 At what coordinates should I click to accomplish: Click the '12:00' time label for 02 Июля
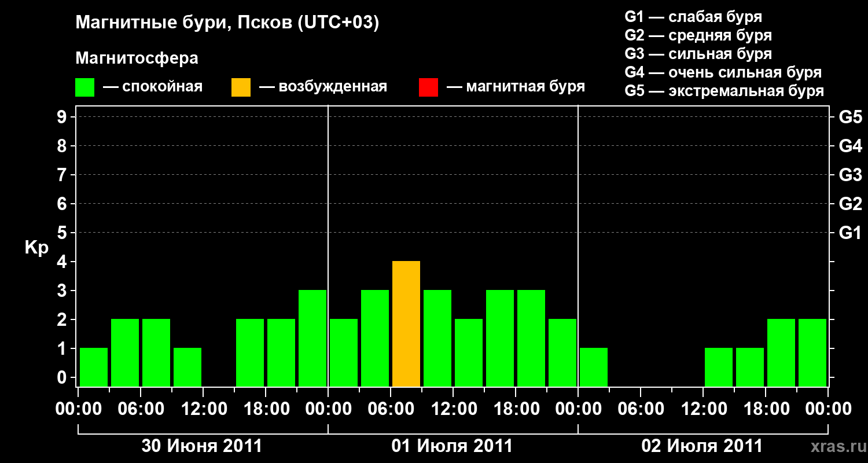click(703, 409)
